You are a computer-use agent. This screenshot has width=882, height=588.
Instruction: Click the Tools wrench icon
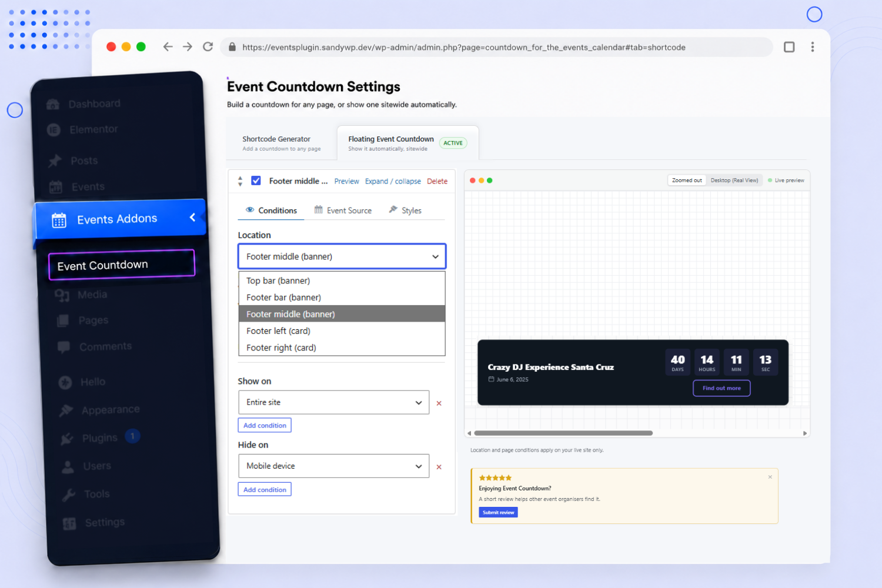point(69,495)
